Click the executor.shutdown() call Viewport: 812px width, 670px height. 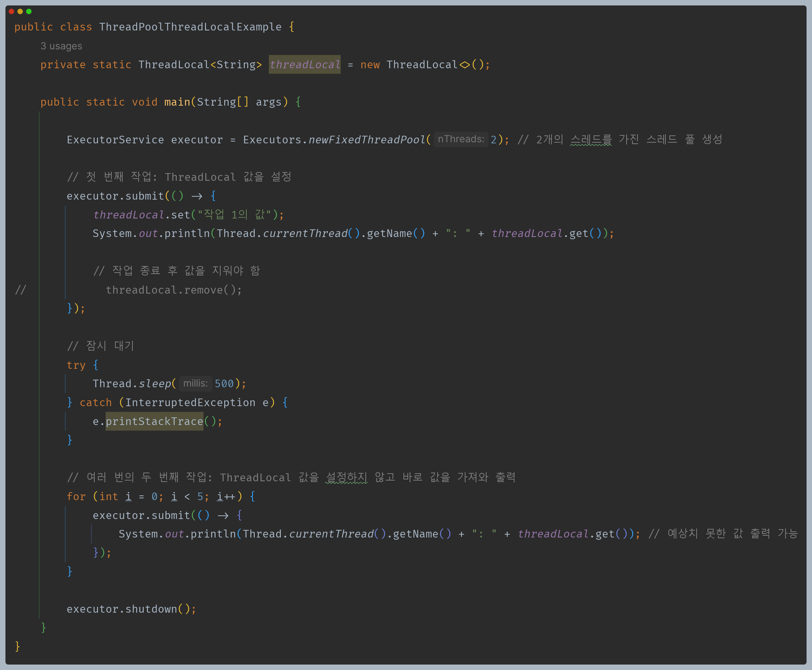131,609
